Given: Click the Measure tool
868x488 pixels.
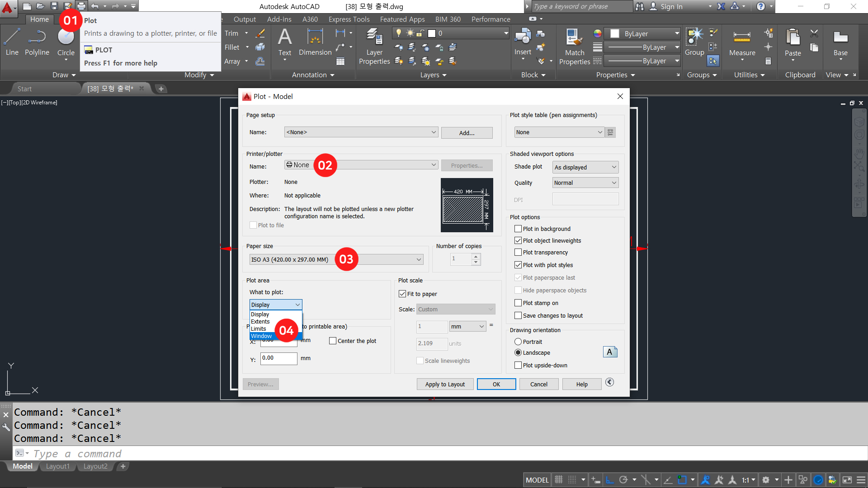Looking at the screenshot, I should tap(742, 43).
